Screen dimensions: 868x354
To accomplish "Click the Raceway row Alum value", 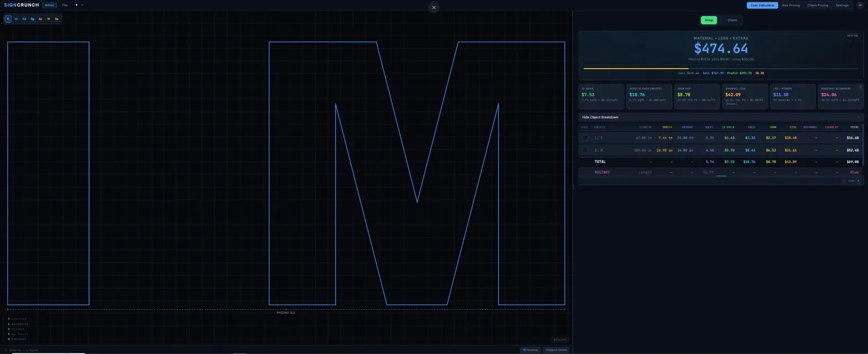I will [x=854, y=173].
